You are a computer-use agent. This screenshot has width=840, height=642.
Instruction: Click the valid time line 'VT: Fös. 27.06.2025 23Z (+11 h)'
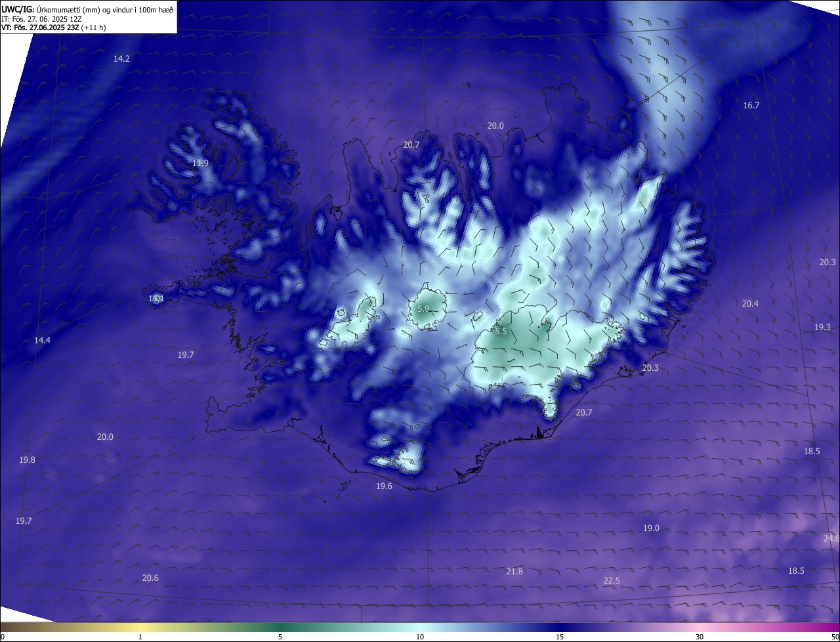53,28
